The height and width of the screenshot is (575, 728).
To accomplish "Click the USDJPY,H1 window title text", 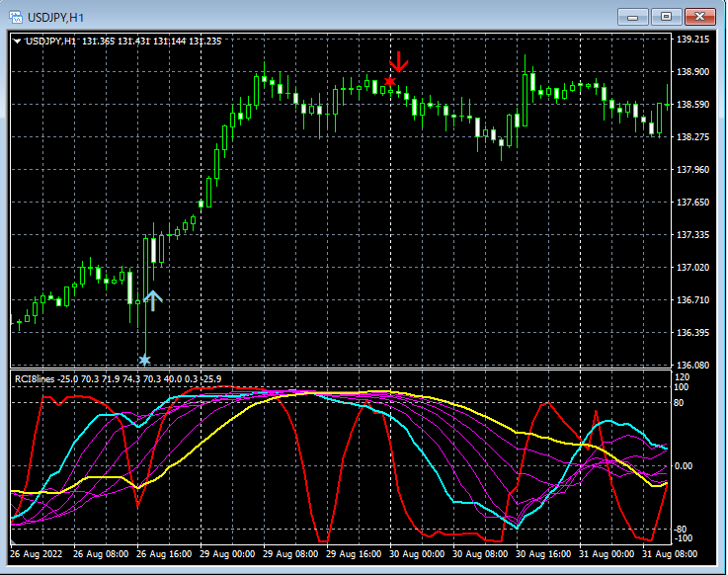I will (x=55, y=18).
